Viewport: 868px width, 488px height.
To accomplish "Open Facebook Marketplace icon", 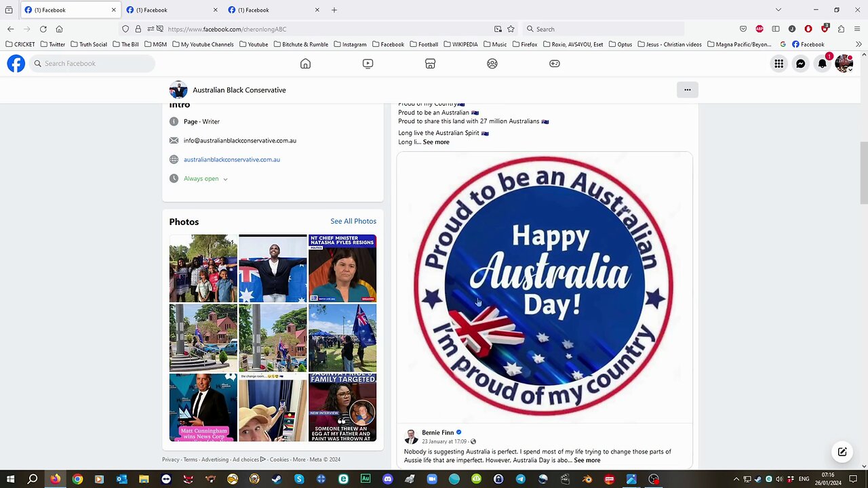I will (x=430, y=64).
